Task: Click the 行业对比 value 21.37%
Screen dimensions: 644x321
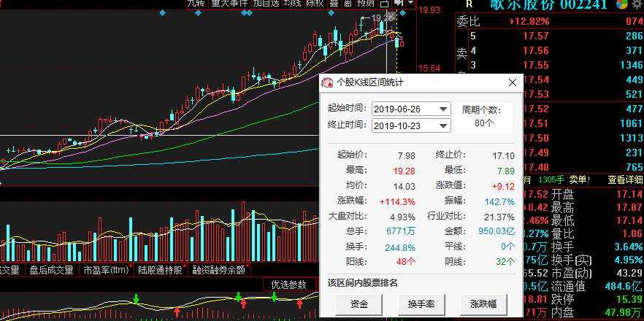Action: click(499, 217)
